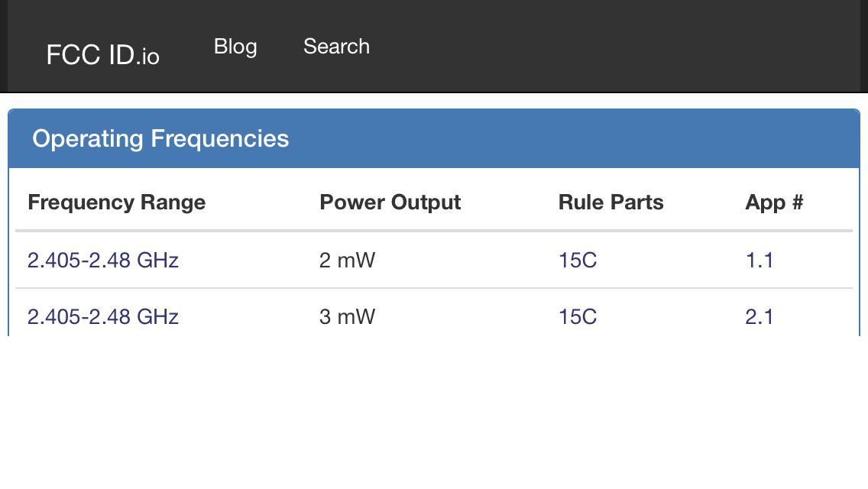Open second row's 2.405-2.48 GHz frequency link

click(103, 316)
